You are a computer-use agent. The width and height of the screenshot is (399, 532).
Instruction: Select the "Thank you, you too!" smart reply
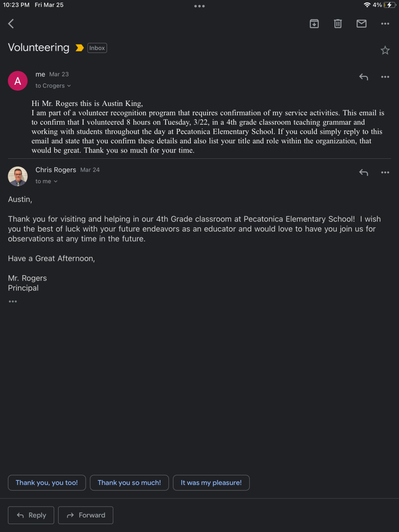(x=47, y=483)
